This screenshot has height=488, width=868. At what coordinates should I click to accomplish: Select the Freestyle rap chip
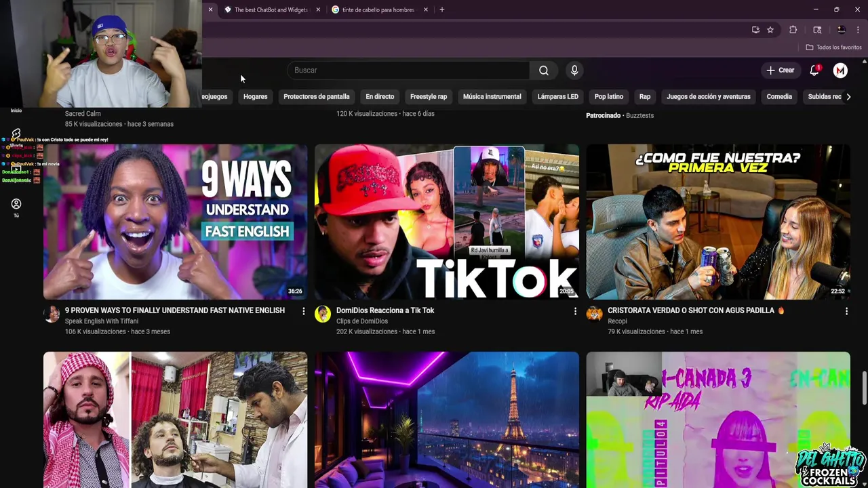429,97
